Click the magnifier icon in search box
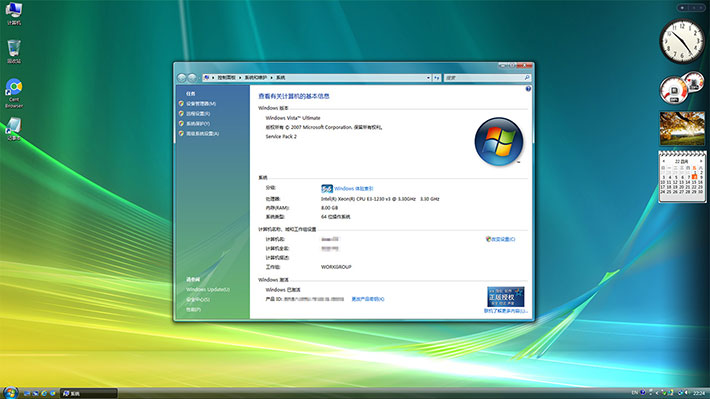The height and width of the screenshot is (399, 710). click(x=527, y=78)
